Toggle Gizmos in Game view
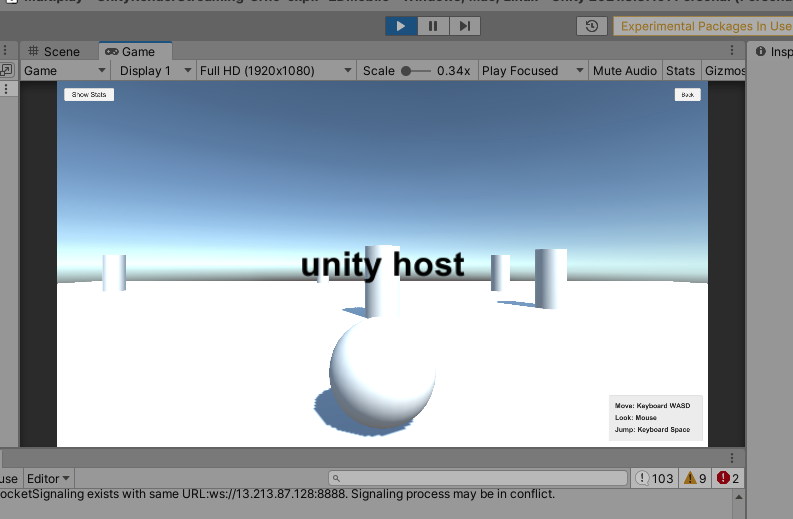 724,71
